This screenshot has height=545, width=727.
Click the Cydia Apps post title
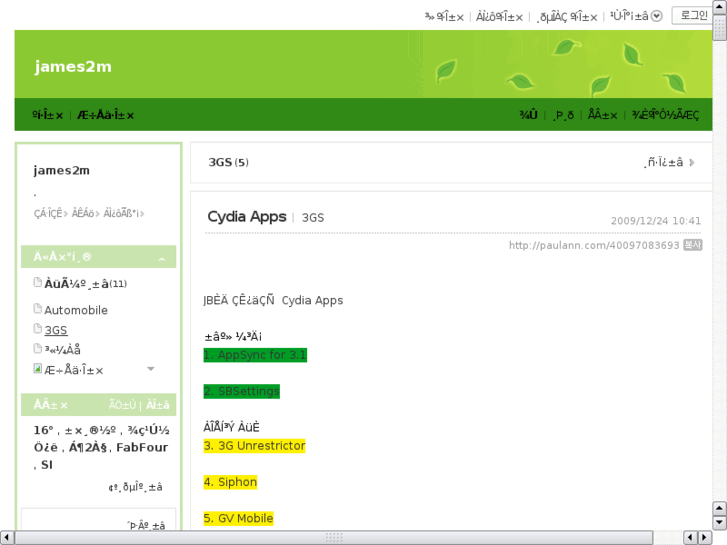coord(247,217)
